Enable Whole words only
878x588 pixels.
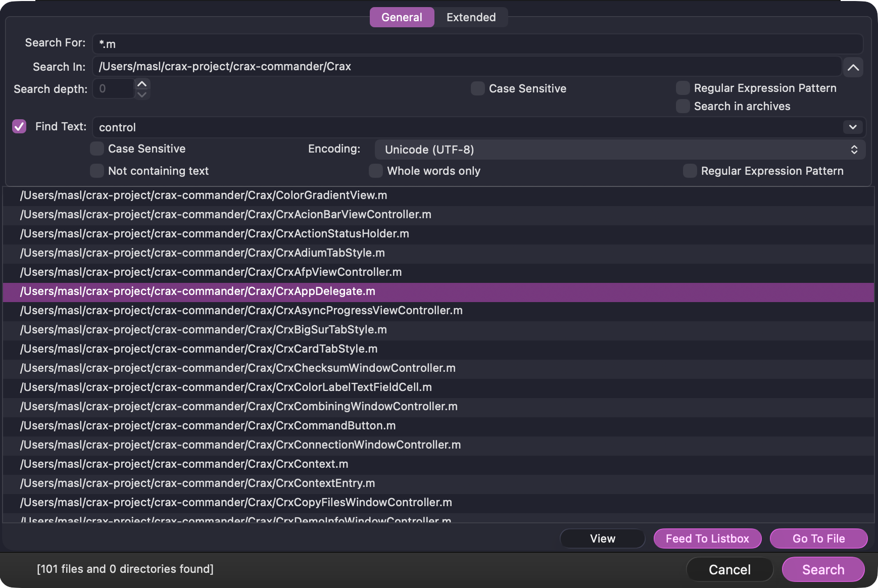(x=376, y=171)
